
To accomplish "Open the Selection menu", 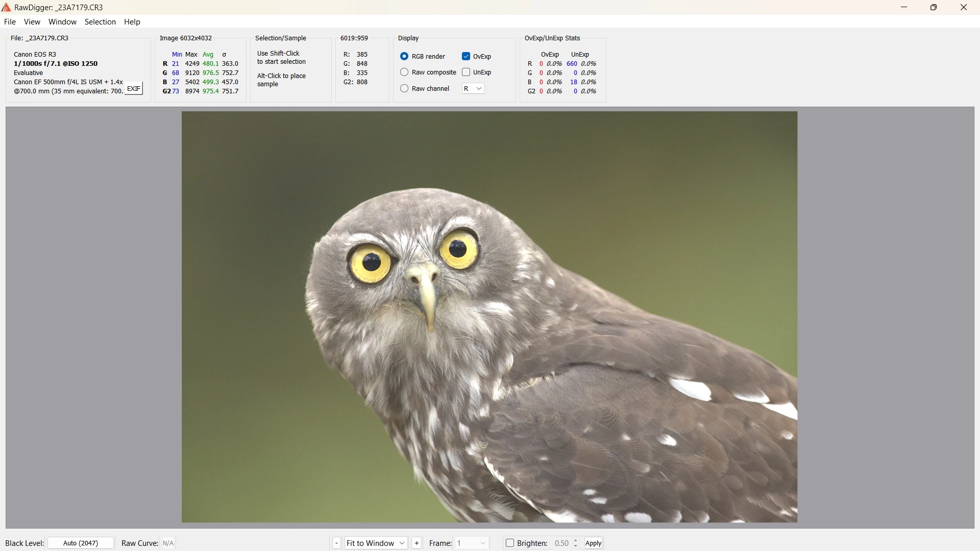I will (100, 22).
